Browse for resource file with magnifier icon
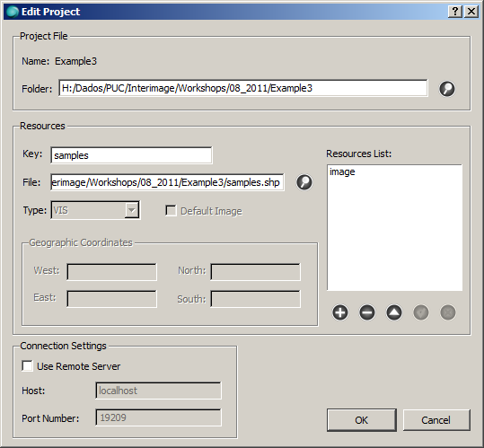Image resolution: width=484 pixels, height=448 pixels. (x=304, y=182)
